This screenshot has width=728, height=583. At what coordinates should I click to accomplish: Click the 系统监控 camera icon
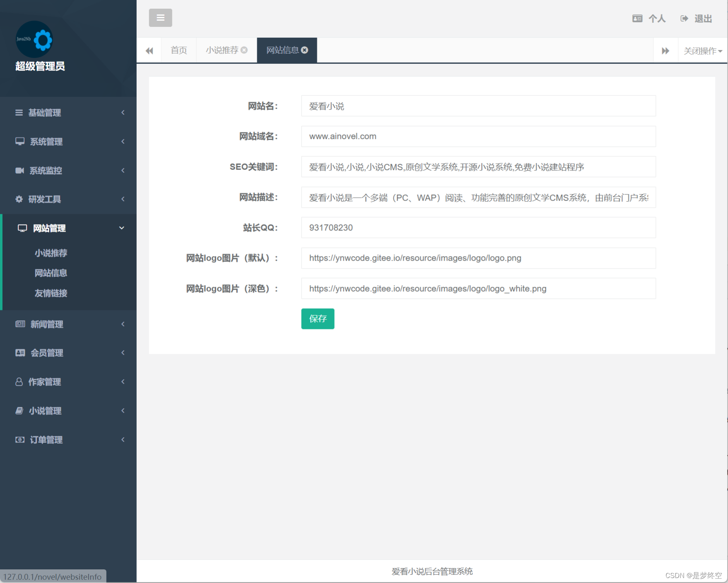[x=19, y=170]
